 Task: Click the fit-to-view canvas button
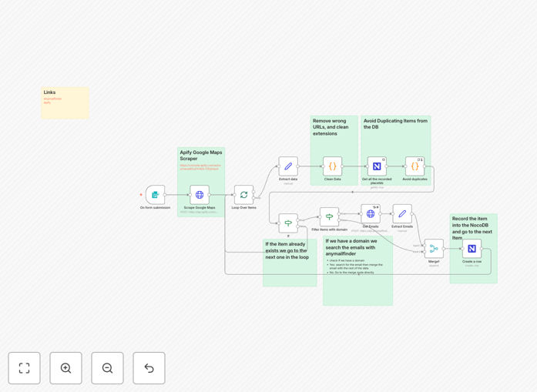25,368
